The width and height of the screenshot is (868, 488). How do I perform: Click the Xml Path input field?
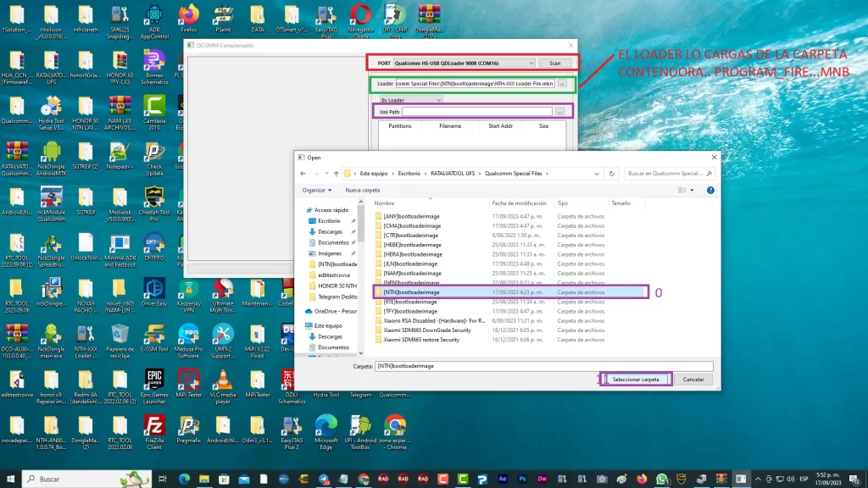(477, 111)
